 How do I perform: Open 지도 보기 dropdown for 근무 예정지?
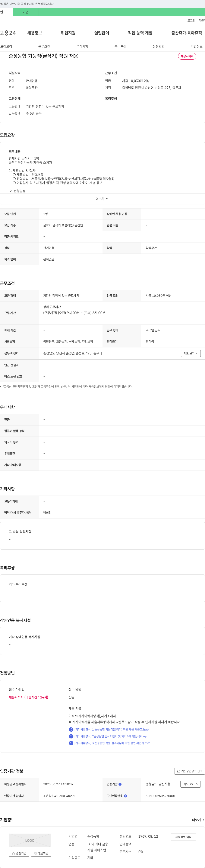pyautogui.click(x=190, y=353)
